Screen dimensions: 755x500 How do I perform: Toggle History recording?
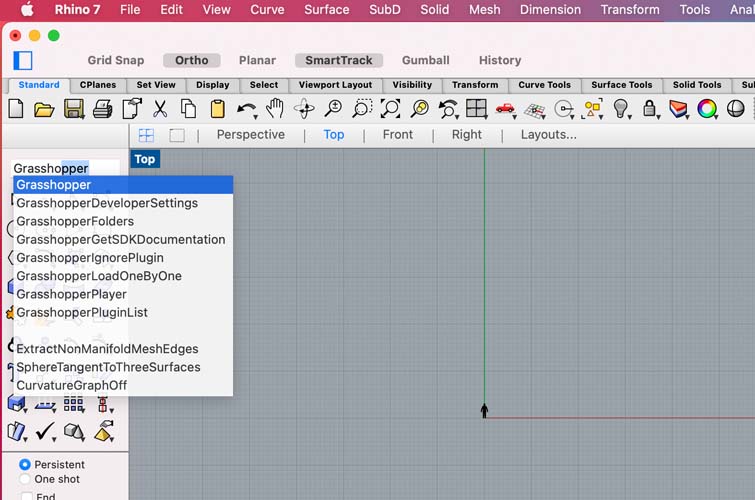pyautogui.click(x=500, y=60)
